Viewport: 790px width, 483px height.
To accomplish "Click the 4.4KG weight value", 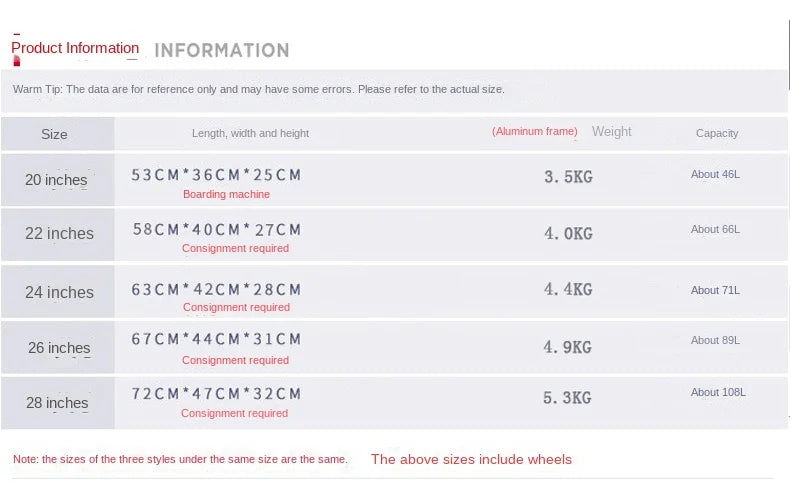I will [568, 289].
